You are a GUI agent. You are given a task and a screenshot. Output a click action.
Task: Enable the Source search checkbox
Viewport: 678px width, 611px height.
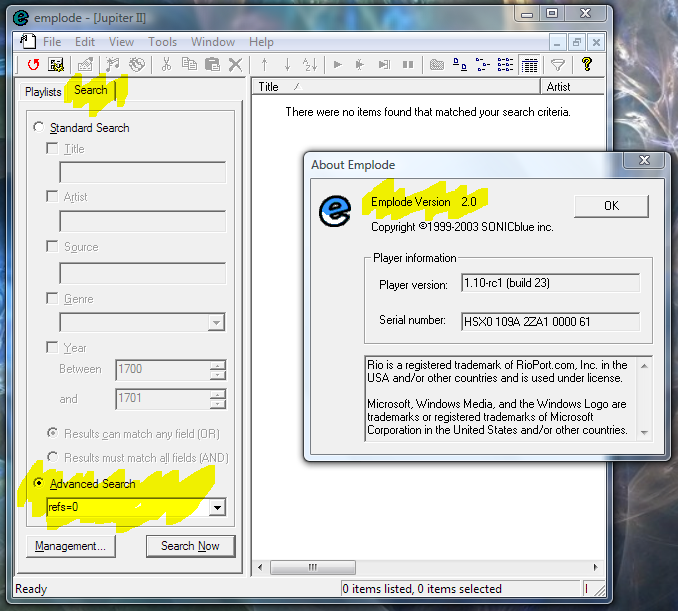pos(52,246)
